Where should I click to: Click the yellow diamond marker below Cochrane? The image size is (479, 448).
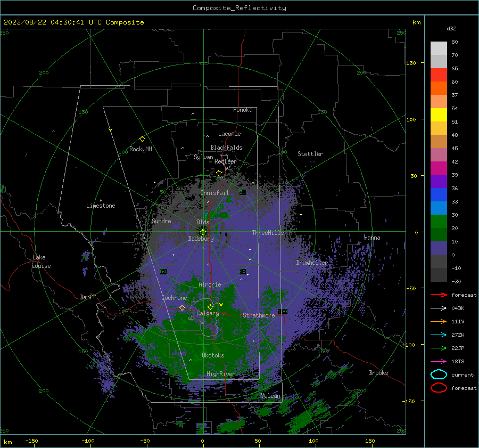[182, 307]
